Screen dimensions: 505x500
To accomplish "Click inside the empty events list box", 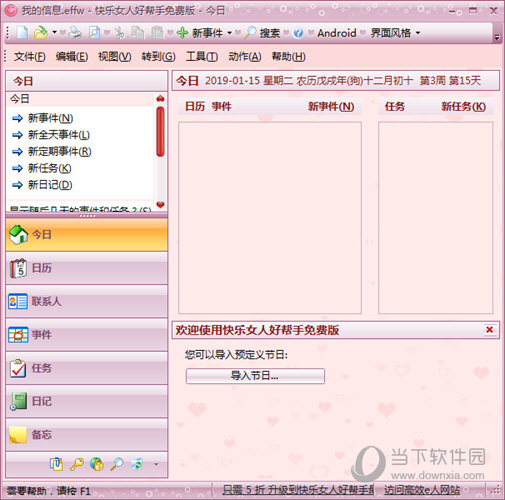I will click(270, 218).
